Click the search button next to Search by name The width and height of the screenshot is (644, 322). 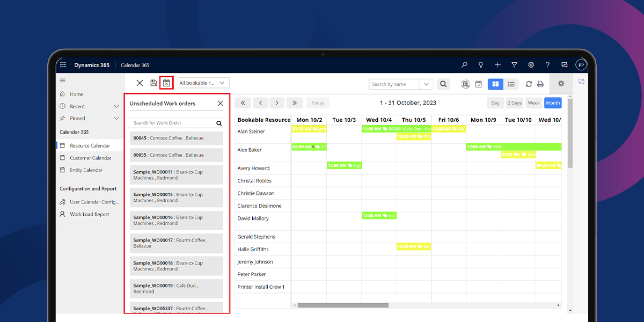click(x=443, y=84)
